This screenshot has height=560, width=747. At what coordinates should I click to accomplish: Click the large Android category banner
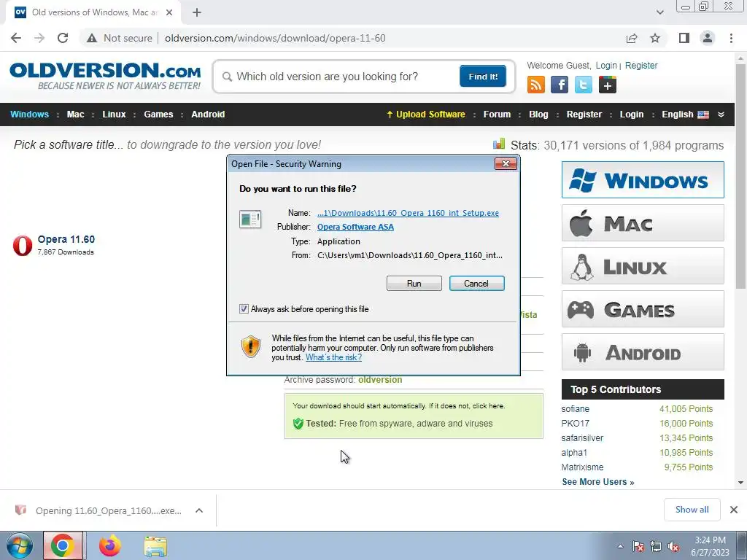[643, 352]
